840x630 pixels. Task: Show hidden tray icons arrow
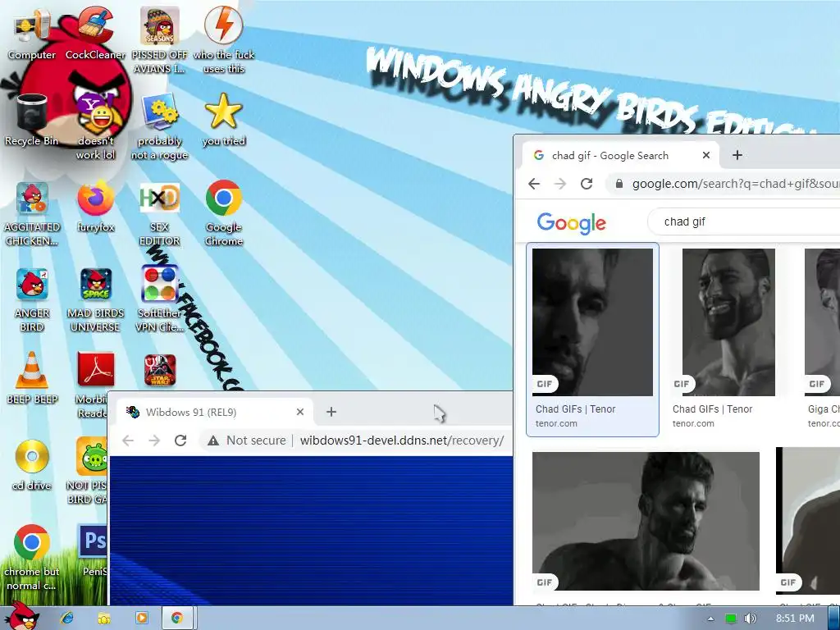tap(710, 619)
